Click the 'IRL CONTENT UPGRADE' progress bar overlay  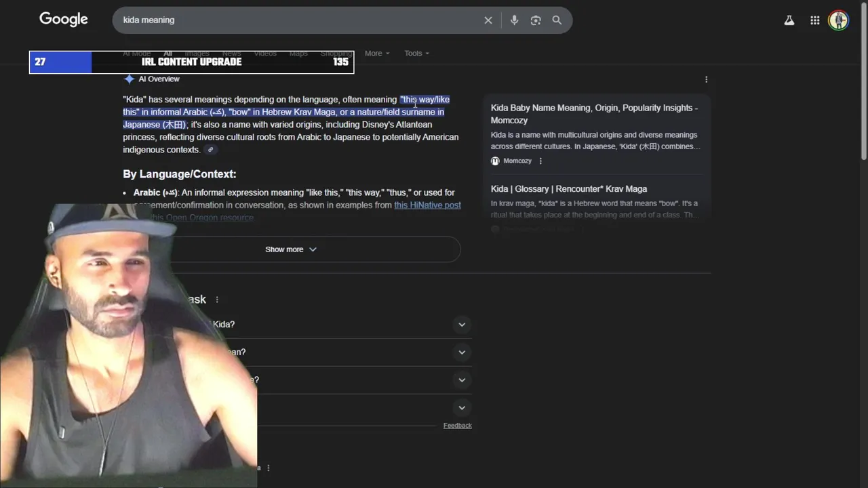click(191, 62)
